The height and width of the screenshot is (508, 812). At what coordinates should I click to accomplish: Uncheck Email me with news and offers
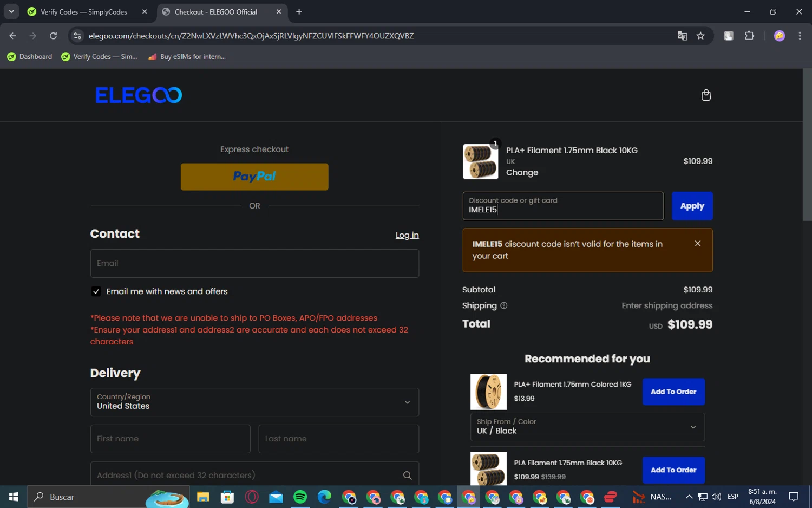(x=96, y=291)
